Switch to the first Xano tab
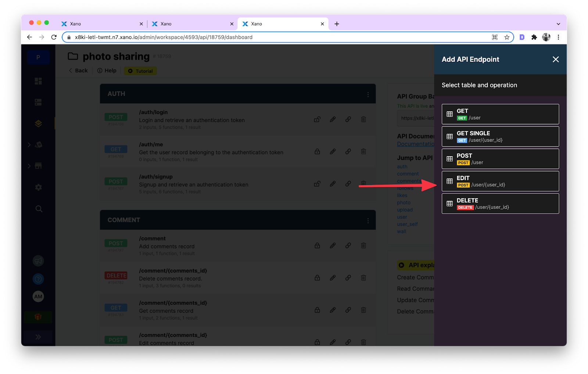Viewport: 588px width, 374px height. (x=99, y=24)
